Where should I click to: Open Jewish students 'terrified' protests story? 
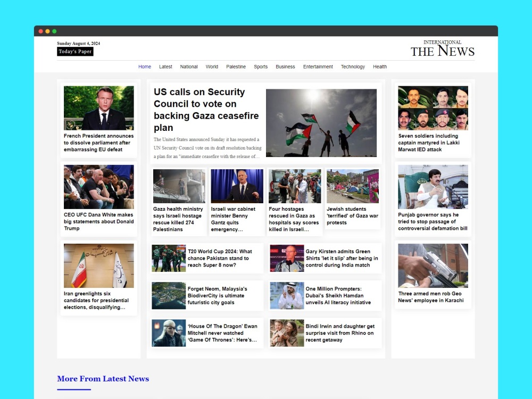(x=353, y=216)
